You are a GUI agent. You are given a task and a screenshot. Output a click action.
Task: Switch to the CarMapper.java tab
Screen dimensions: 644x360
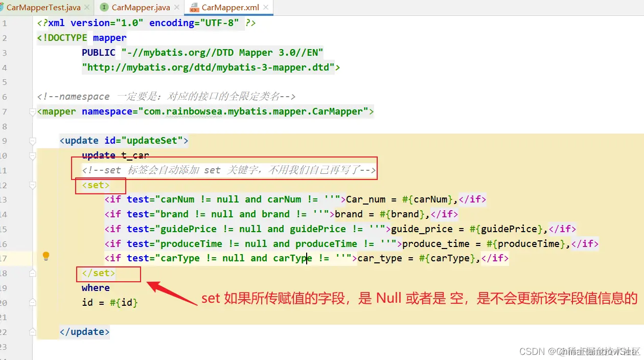(141, 8)
